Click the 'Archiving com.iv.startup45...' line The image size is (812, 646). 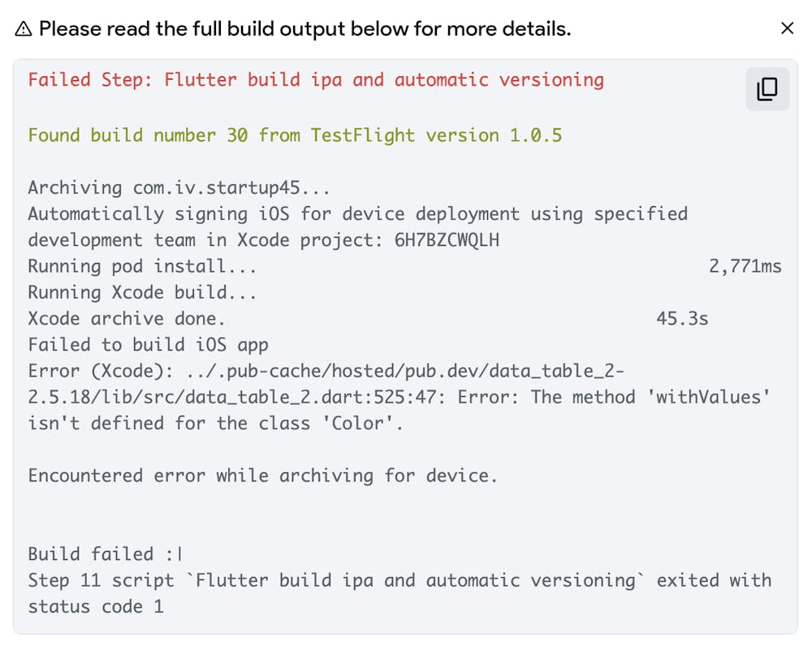[179, 187]
